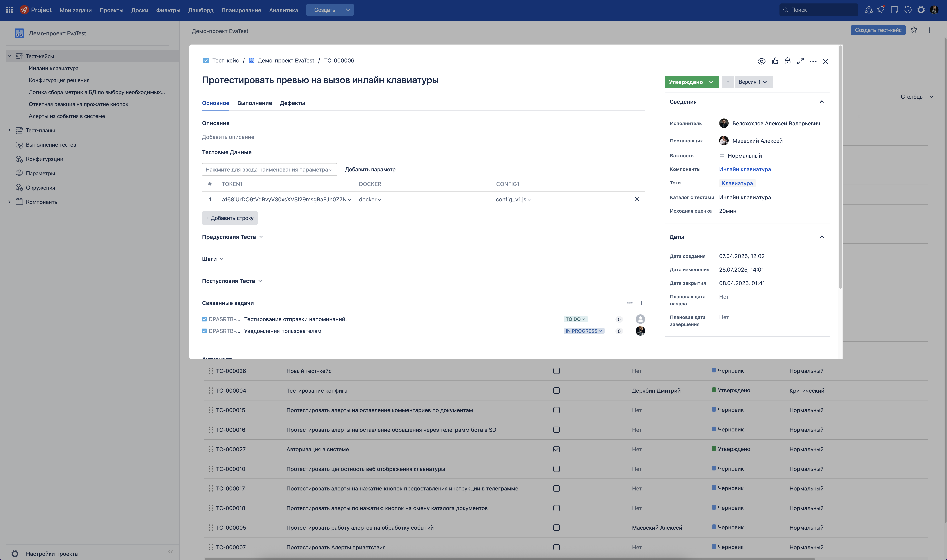Image resolution: width=947 pixels, height=560 pixels.
Task: Open Планирование in top menu
Action: [x=241, y=10]
